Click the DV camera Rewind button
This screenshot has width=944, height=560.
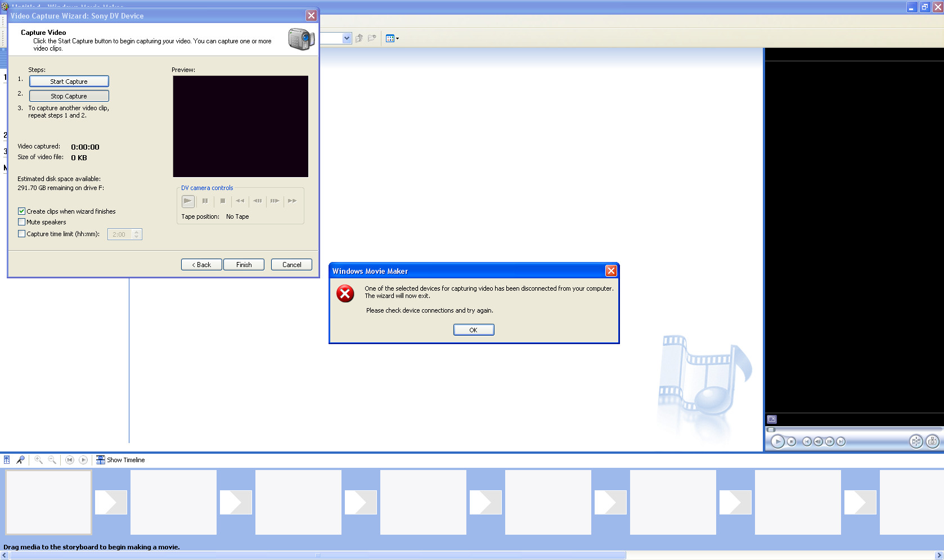click(x=240, y=201)
